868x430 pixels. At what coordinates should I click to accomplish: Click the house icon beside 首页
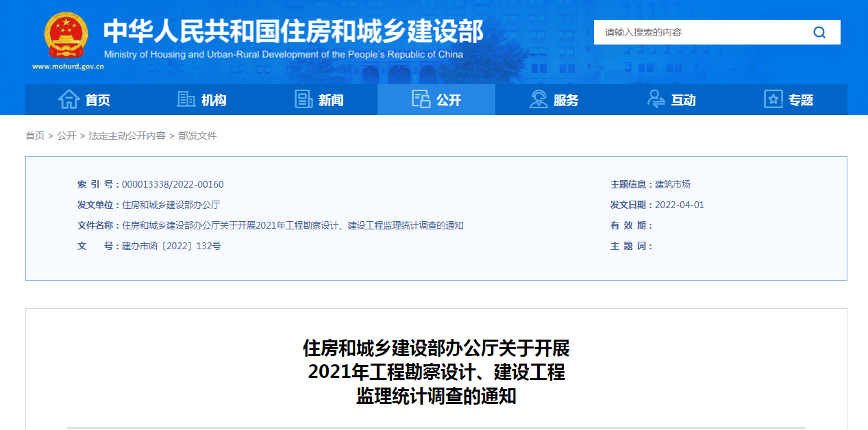click(x=69, y=100)
